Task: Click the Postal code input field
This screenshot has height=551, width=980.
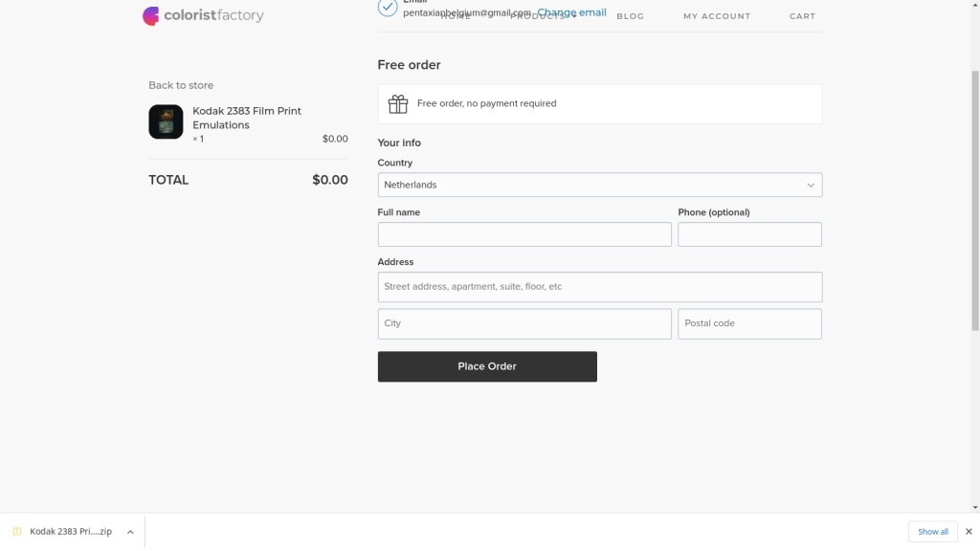Action: pyautogui.click(x=749, y=323)
